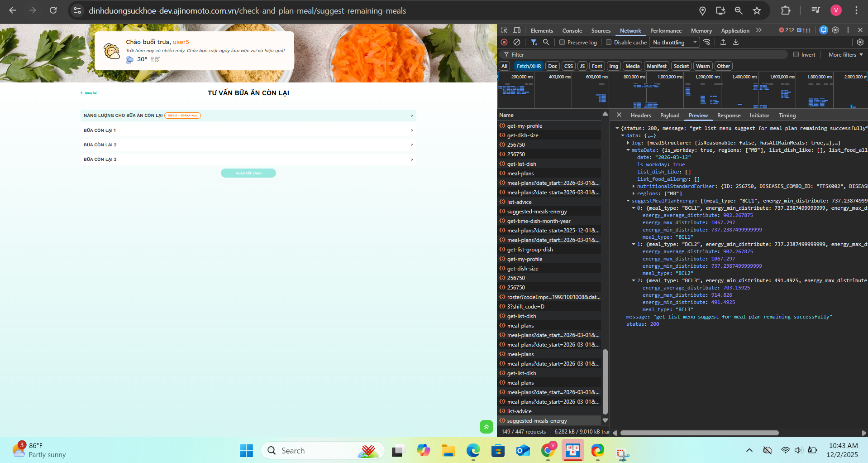Import HAR file with upload arrow

pyautogui.click(x=723, y=42)
